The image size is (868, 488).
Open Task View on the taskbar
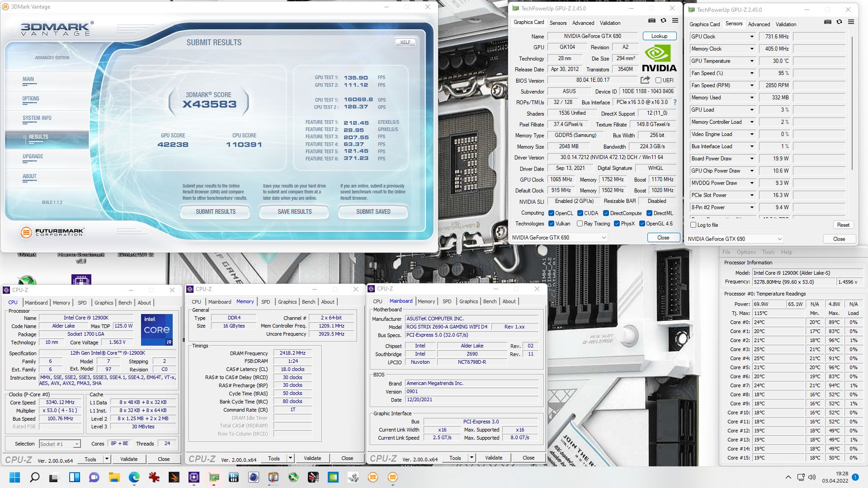coord(54,477)
